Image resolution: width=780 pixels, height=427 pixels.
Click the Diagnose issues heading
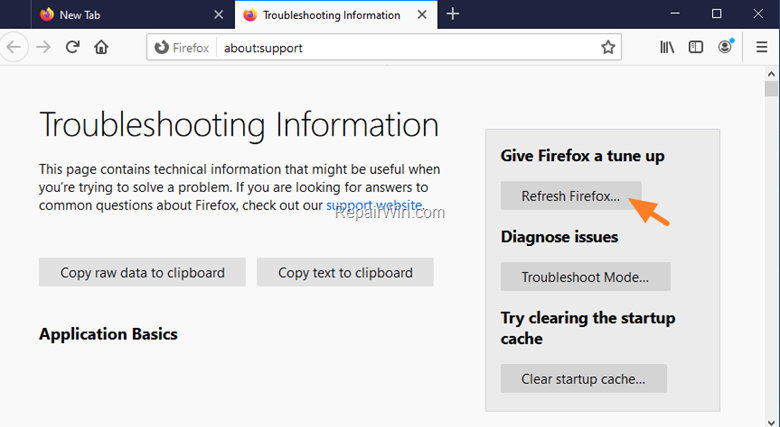tap(559, 237)
